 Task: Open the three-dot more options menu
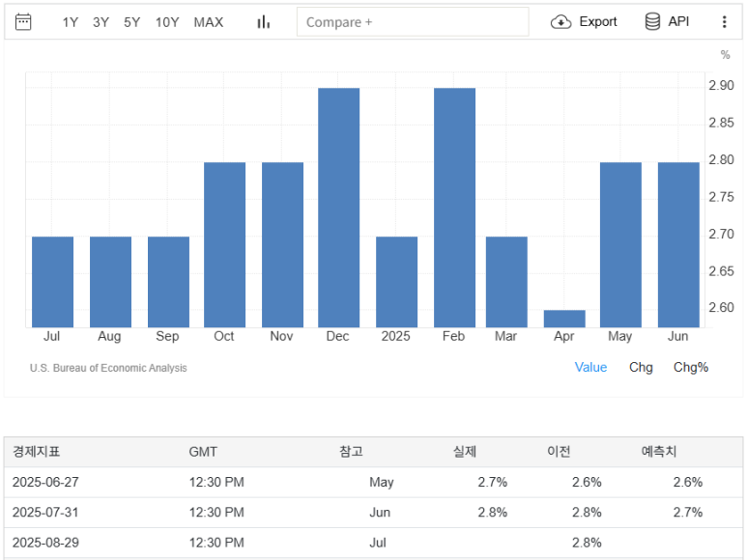tap(725, 21)
